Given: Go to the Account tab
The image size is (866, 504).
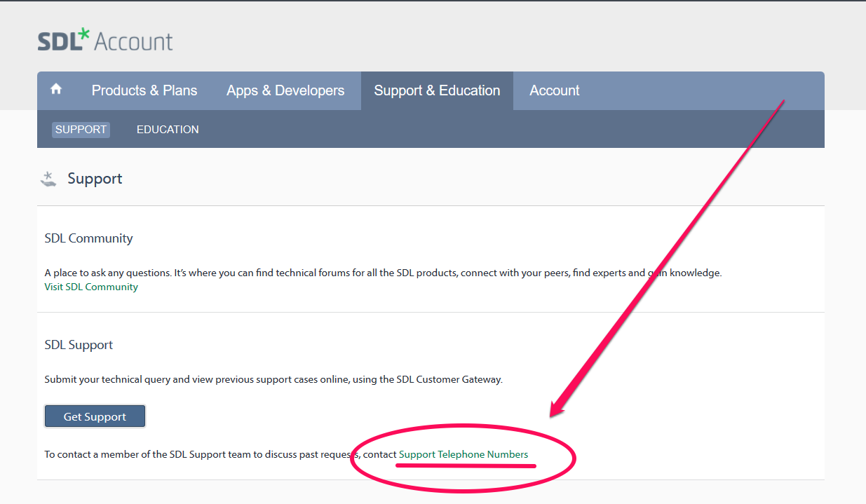Looking at the screenshot, I should [555, 90].
